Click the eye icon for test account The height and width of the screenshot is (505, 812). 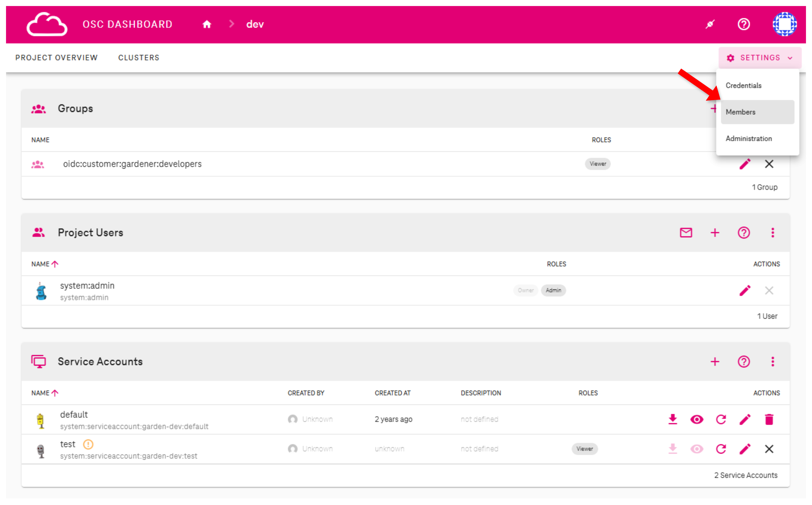tap(696, 449)
